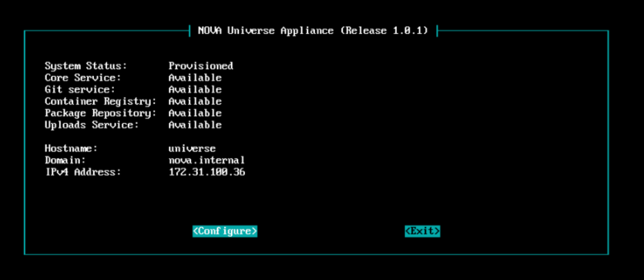
Task: Click the 'System Status:' label
Action: [x=86, y=66]
